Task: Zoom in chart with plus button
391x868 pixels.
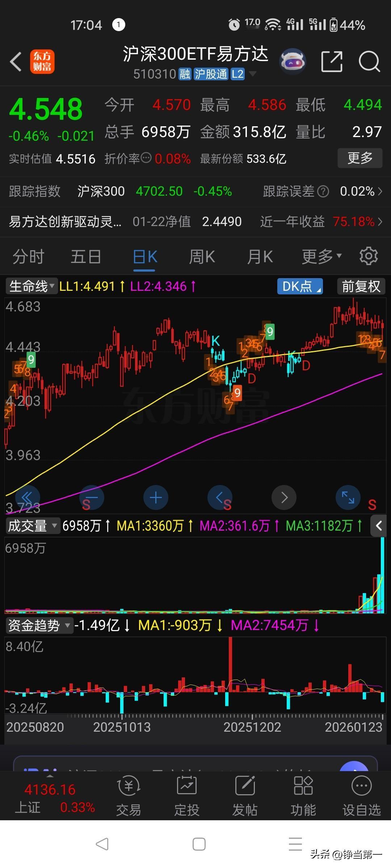Action: [x=156, y=498]
